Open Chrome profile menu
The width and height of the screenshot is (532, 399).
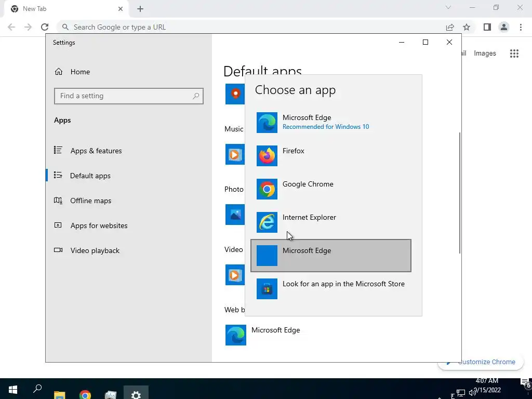tap(504, 27)
